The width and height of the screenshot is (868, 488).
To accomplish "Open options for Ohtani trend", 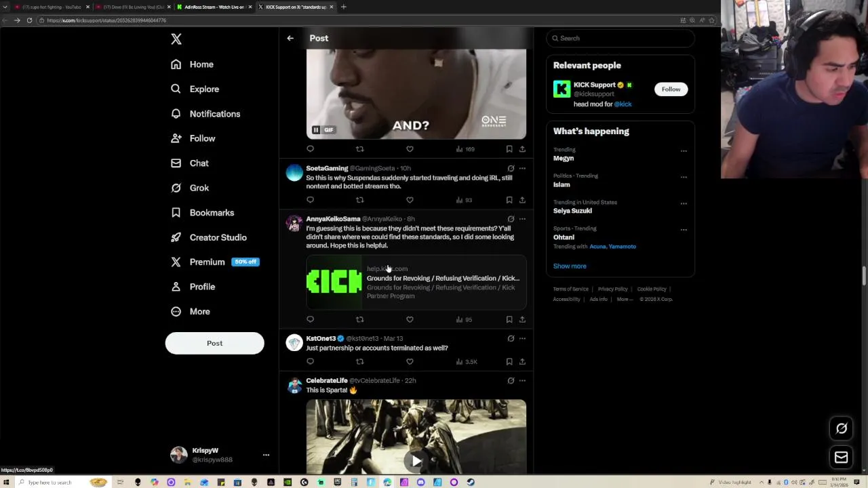I will 684,230.
